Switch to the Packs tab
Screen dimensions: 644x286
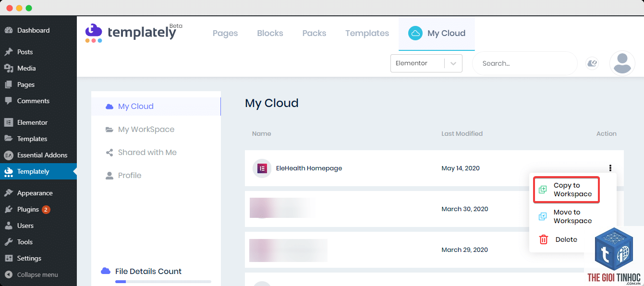point(314,33)
